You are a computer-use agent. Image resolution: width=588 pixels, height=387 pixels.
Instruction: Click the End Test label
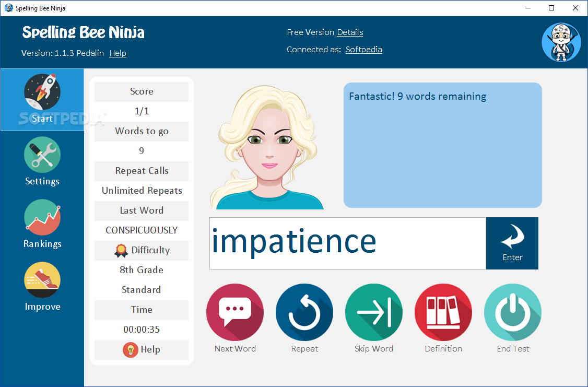click(x=513, y=349)
